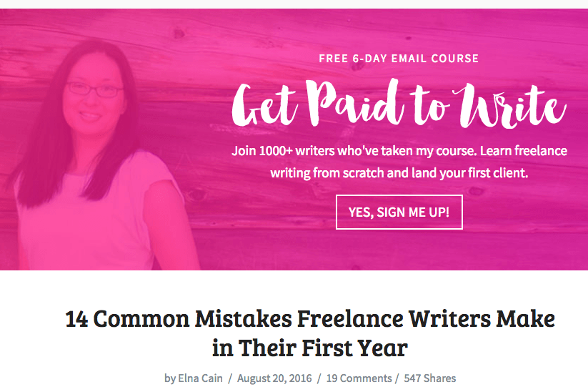Open the Elna Cain author link
Screen dimensions: 588x392
coord(200,378)
